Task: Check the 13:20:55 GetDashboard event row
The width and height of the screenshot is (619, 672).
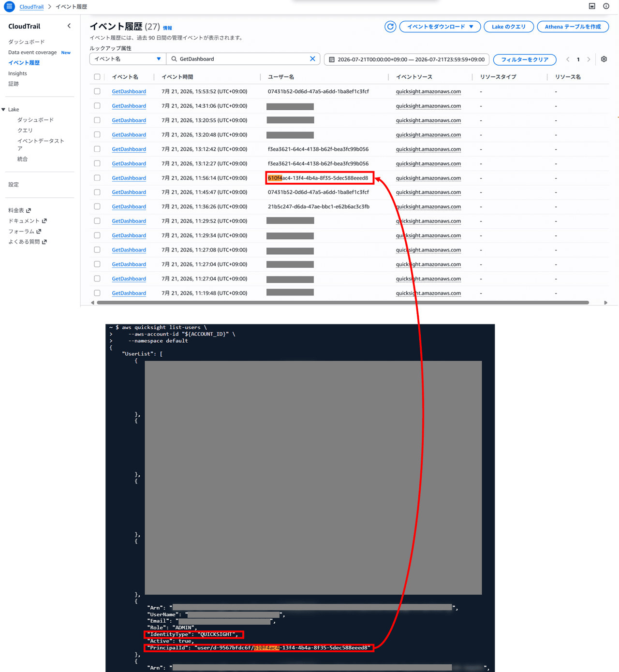Action: 97,120
